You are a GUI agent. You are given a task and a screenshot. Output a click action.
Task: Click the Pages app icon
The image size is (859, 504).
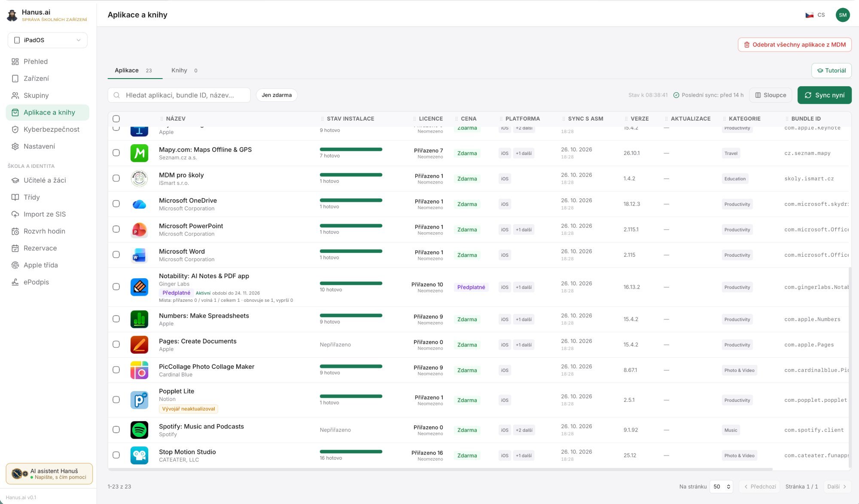click(x=139, y=345)
